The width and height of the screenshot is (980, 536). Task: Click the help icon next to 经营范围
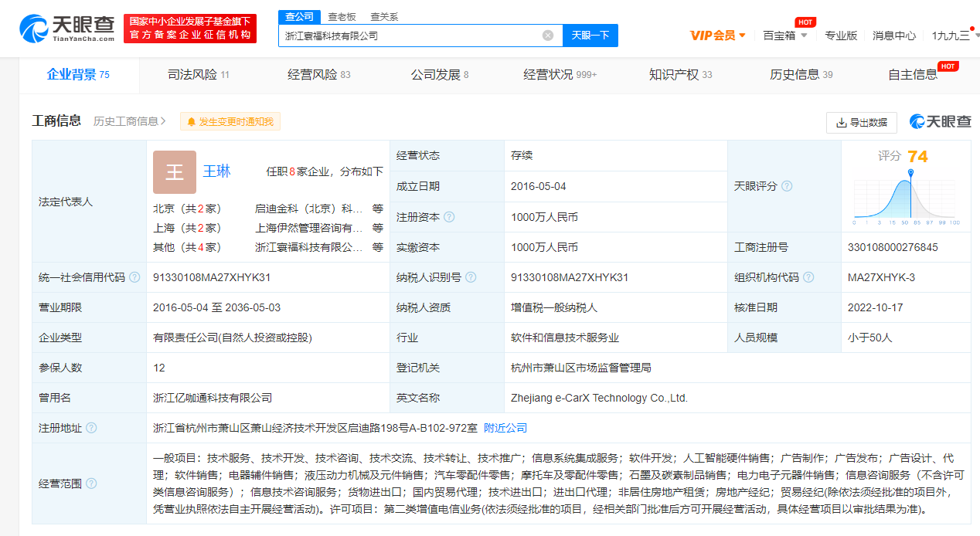tap(91, 483)
